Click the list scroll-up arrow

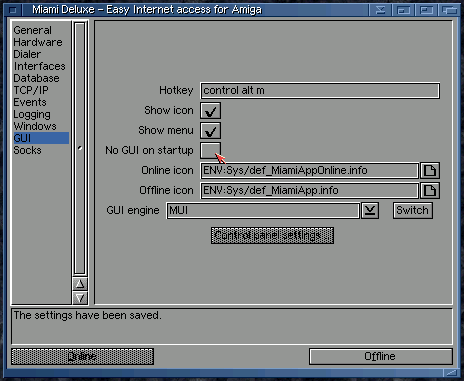tap(80, 284)
